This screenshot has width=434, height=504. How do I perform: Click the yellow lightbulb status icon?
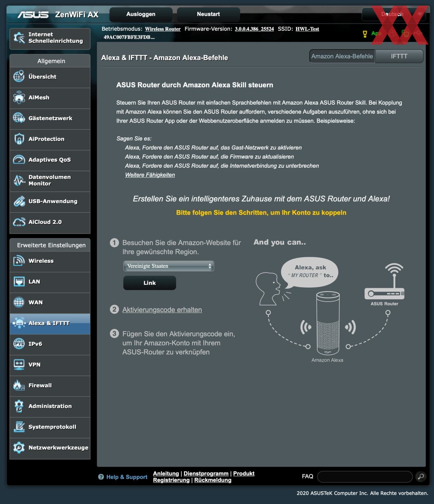(x=365, y=34)
